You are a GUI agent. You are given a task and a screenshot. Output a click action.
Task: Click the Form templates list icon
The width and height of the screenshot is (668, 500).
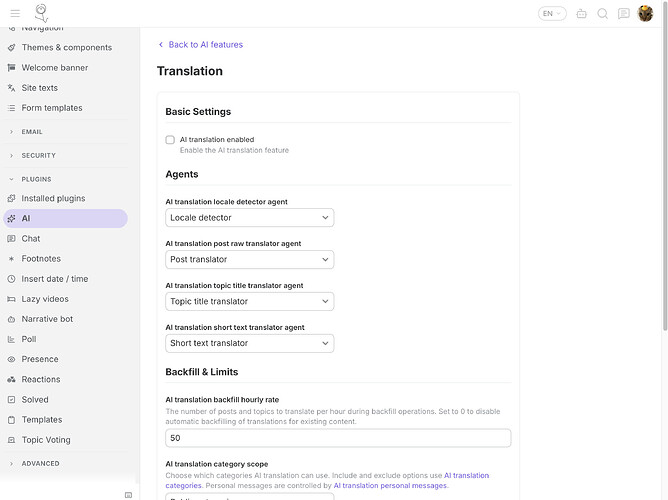pos(12,108)
